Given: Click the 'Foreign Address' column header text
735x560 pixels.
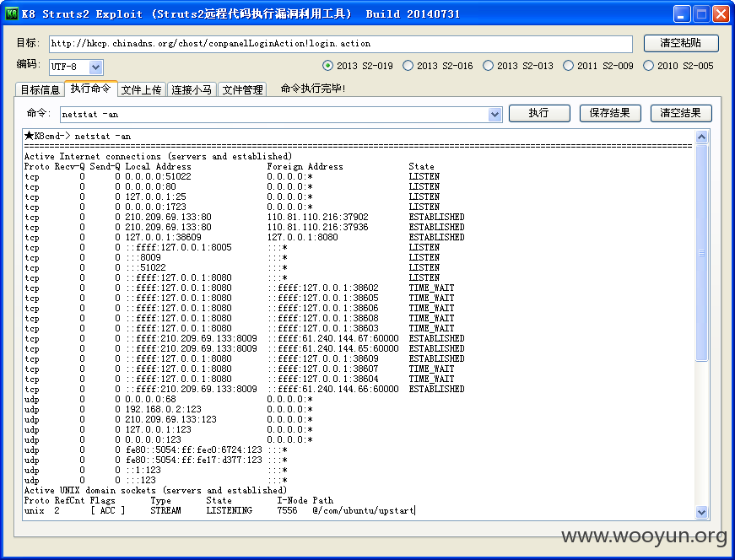Looking at the screenshot, I should pyautogui.click(x=305, y=167).
